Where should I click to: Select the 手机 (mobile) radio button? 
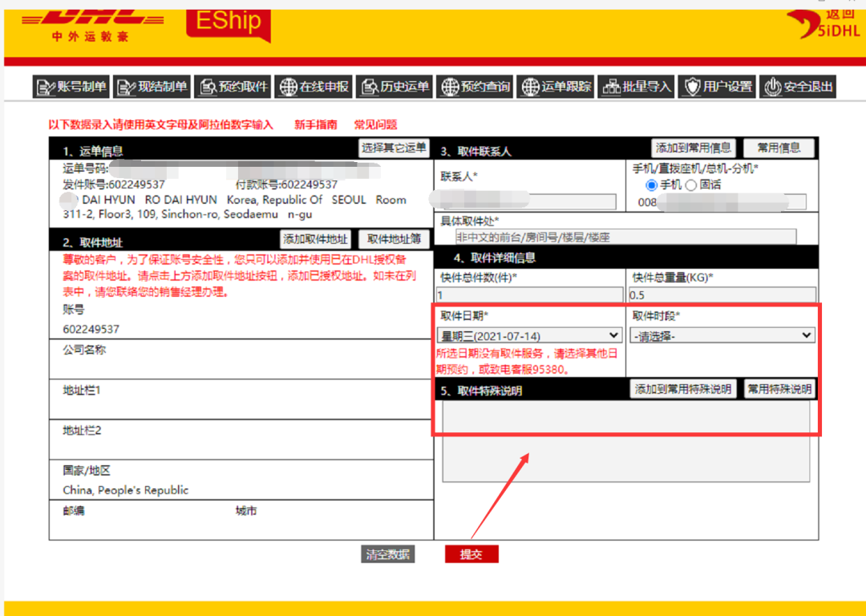click(650, 186)
